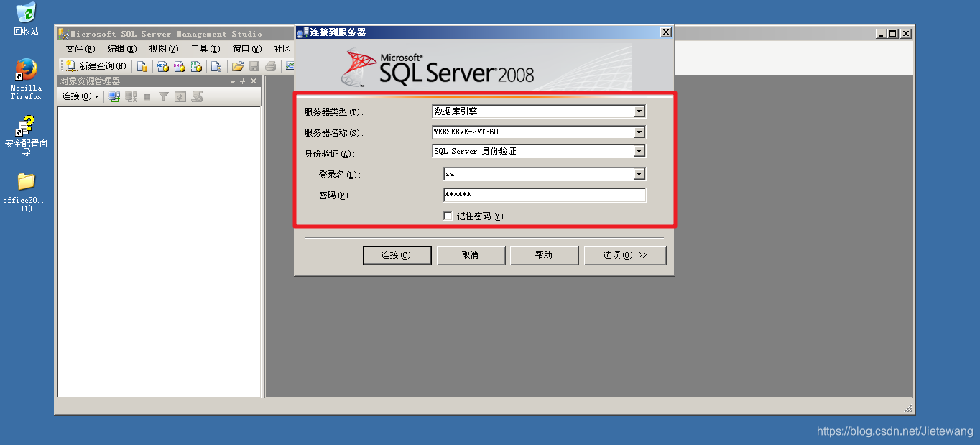Click the Save floppy disk icon
980x445 pixels.
[254, 66]
